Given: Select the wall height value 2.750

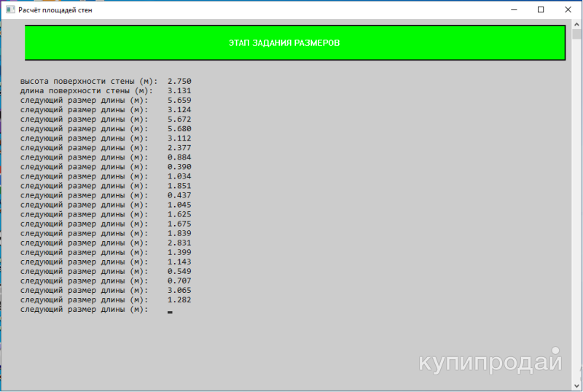Looking at the screenshot, I should click(x=179, y=81).
